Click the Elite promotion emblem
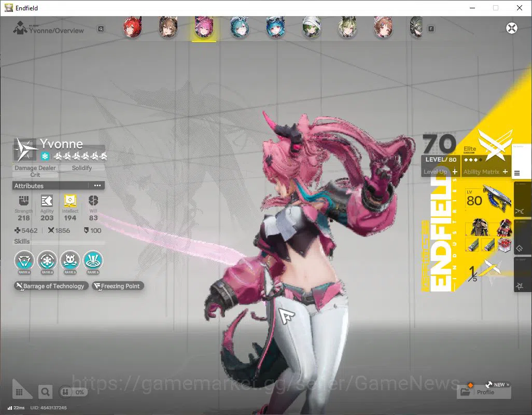This screenshot has width=532, height=415. [x=495, y=145]
